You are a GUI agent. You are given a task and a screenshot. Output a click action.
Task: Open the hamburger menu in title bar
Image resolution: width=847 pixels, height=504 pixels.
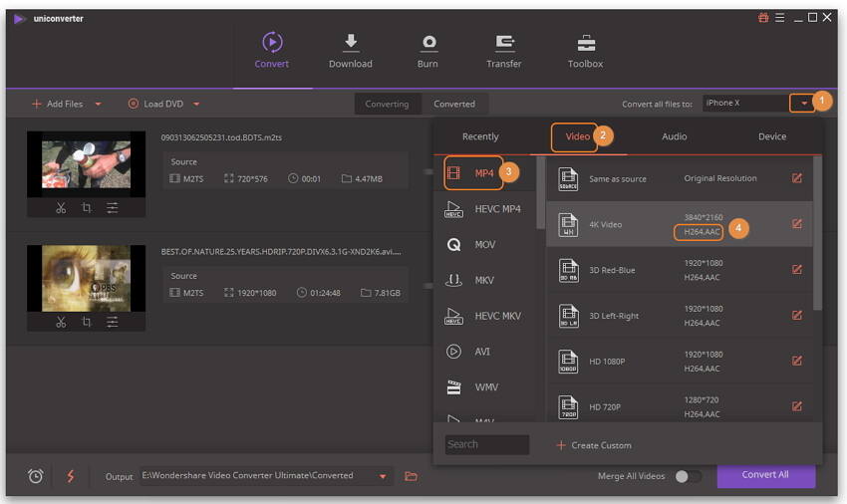pos(780,18)
